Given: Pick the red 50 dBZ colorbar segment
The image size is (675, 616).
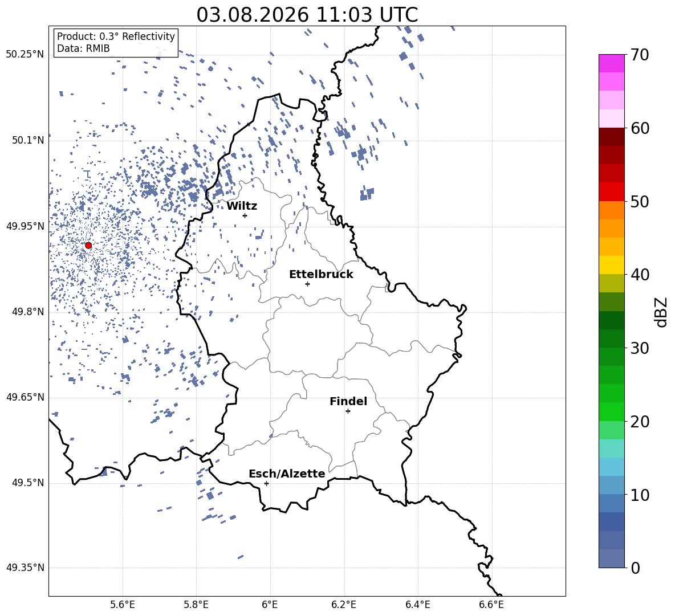Looking at the screenshot, I should coord(611,192).
